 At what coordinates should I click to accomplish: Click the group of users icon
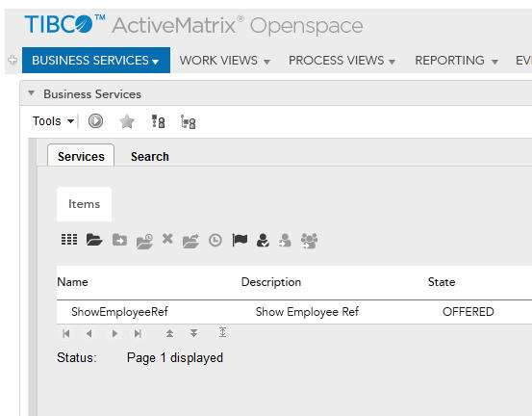[x=309, y=241]
